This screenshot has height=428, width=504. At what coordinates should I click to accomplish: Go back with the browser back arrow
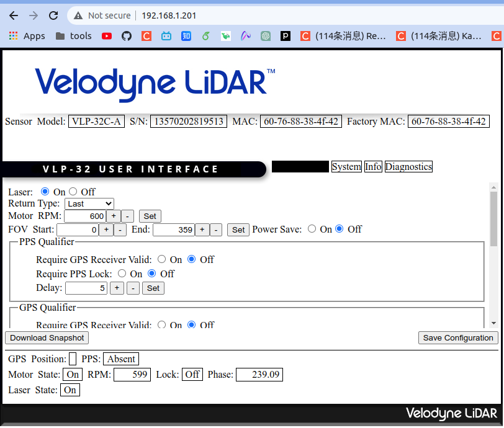click(14, 16)
